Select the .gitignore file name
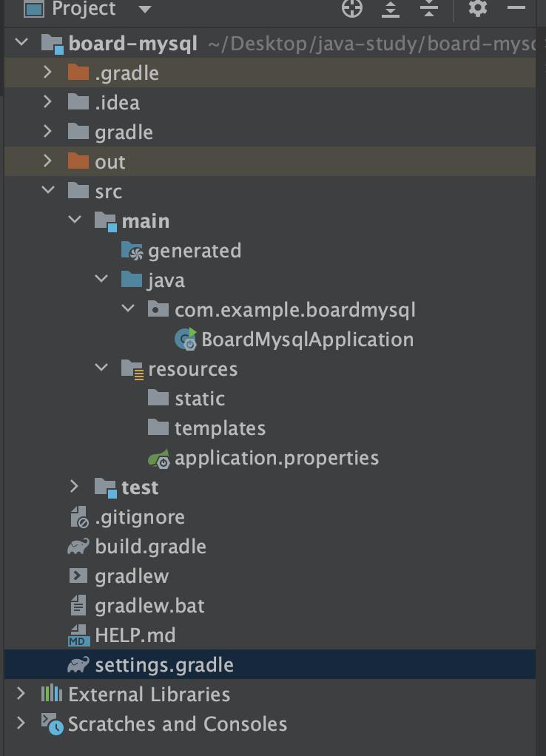 140,517
